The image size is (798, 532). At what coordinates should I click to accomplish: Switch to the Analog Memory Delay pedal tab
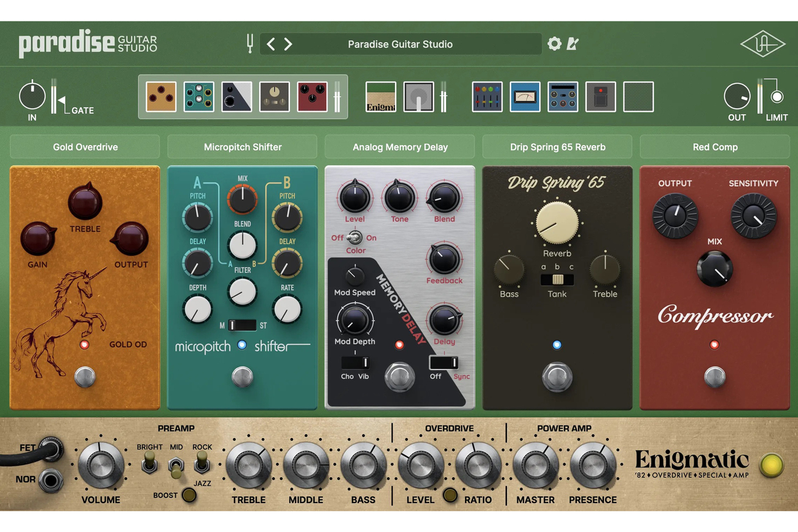click(400, 147)
